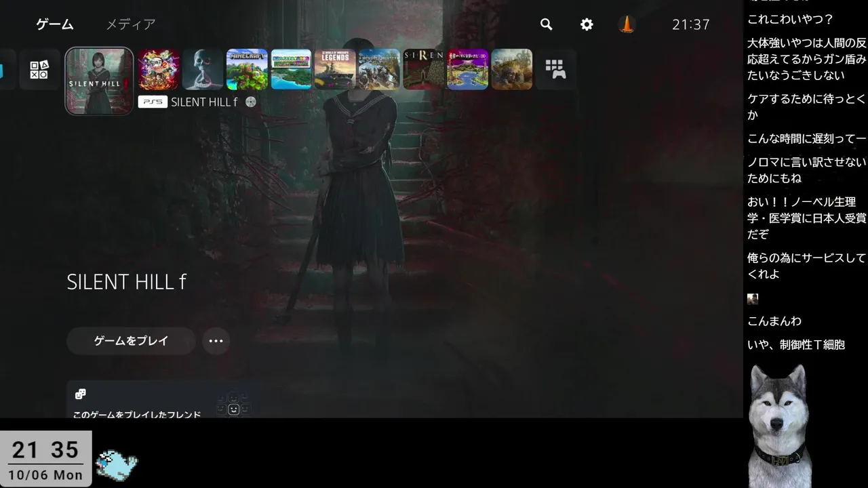The width and height of the screenshot is (868, 488).
Task: Click the disc icon beside SILENT HILL f
Action: click(x=251, y=102)
